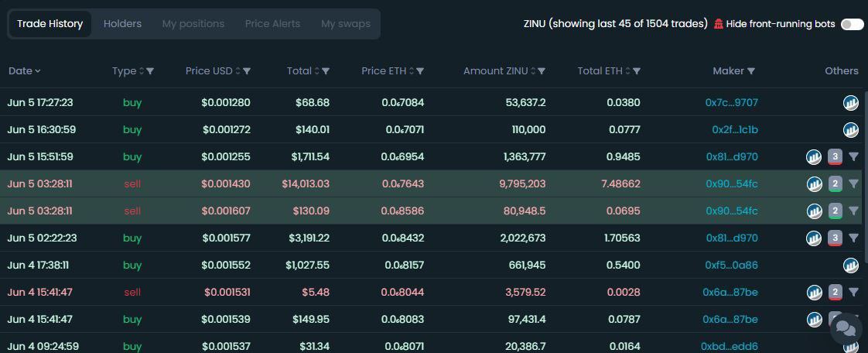Click badge 3 in Jun 5 15:51:59 row

[x=836, y=157]
